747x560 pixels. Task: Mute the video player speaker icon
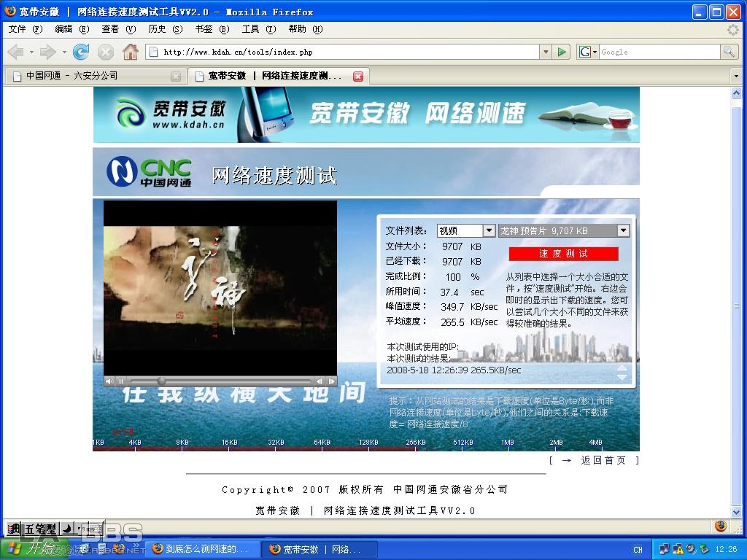coord(109,381)
